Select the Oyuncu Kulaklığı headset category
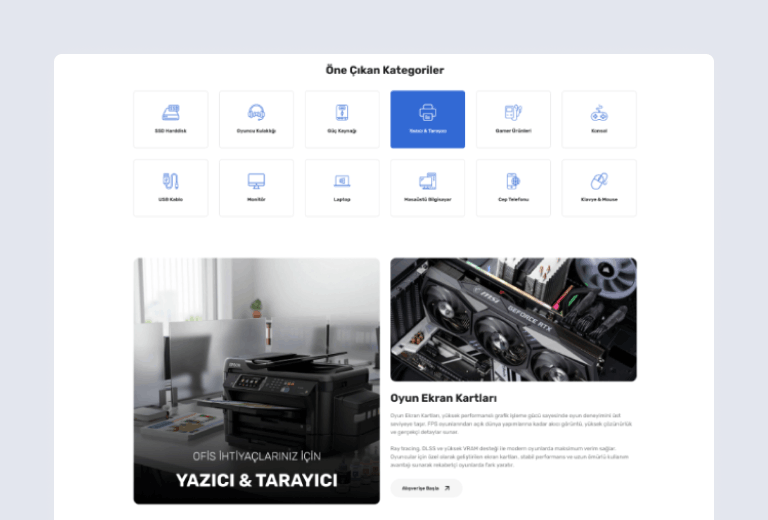The image size is (768, 520). tap(256, 119)
